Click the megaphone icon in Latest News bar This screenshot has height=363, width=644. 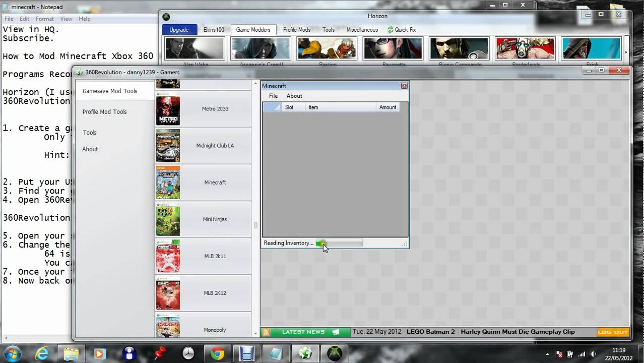(336, 332)
